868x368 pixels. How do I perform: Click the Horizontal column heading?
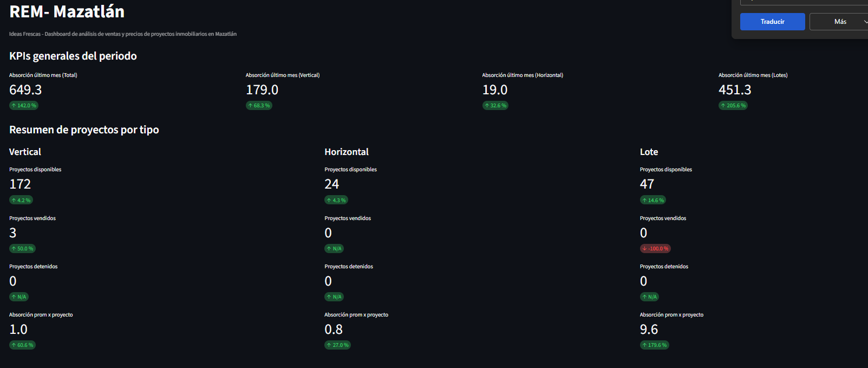tap(347, 152)
